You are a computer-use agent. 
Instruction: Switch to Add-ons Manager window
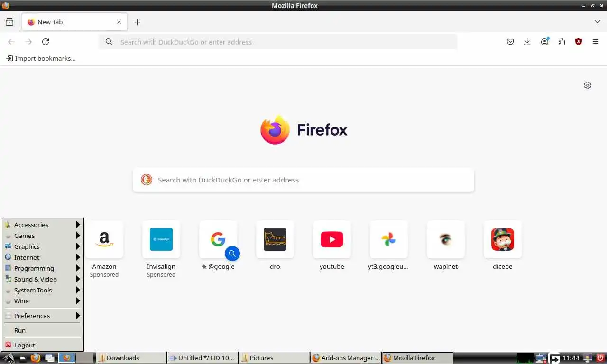346,358
